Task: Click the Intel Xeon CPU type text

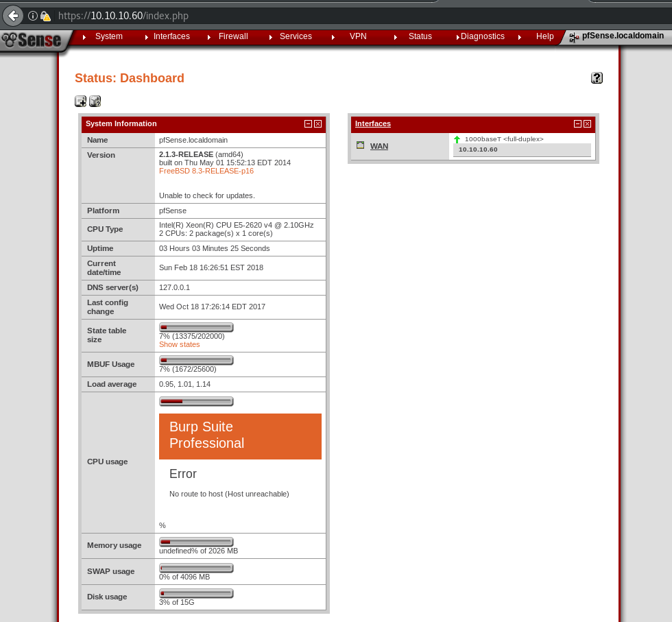Action: [236, 226]
